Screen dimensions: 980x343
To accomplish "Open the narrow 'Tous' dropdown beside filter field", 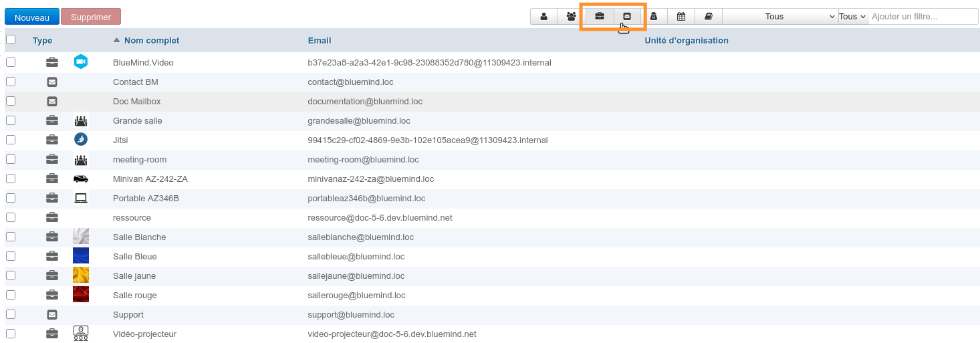I will [x=852, y=16].
